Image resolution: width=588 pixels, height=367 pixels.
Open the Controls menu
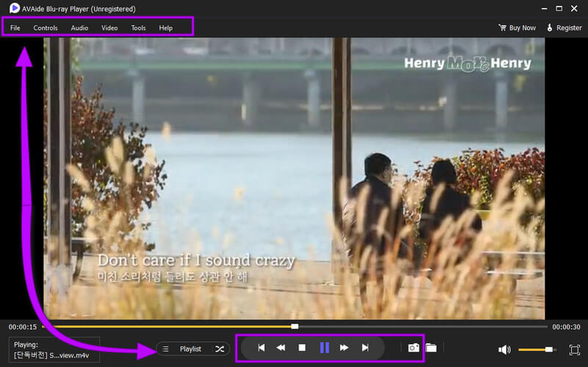[x=46, y=28]
